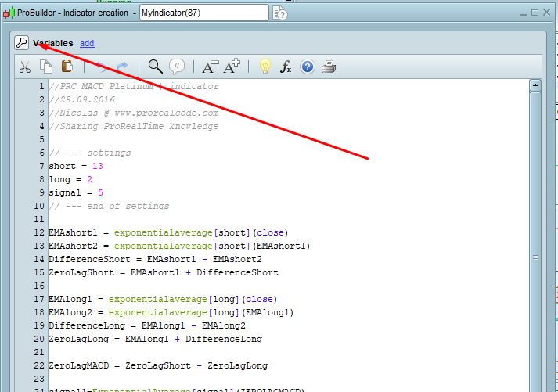Click the Undo arrow icon
The height and width of the screenshot is (392, 558).
pos(101,67)
